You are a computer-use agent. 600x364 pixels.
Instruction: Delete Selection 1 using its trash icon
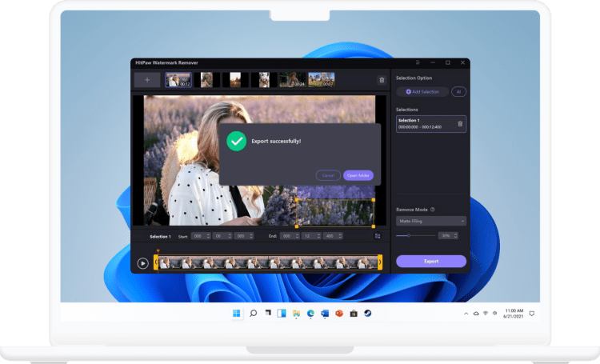pyautogui.click(x=459, y=123)
